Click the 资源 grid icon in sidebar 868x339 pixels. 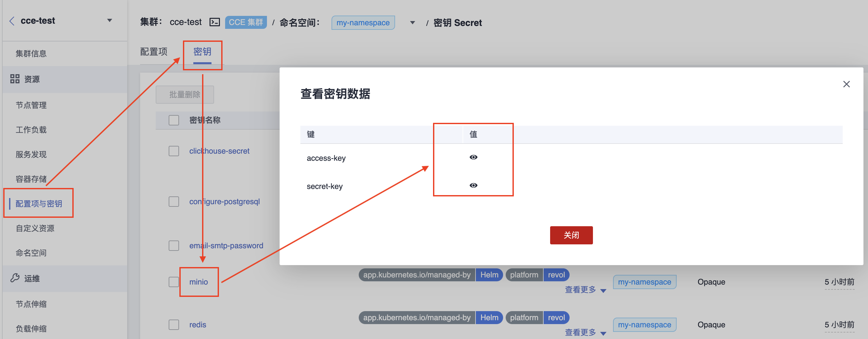click(x=15, y=79)
